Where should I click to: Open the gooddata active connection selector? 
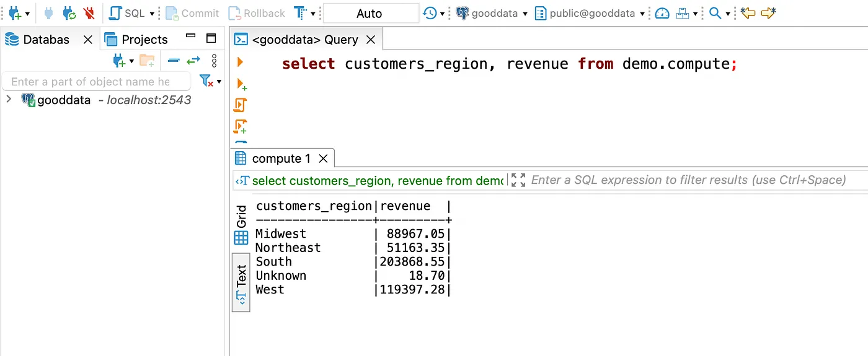click(492, 13)
